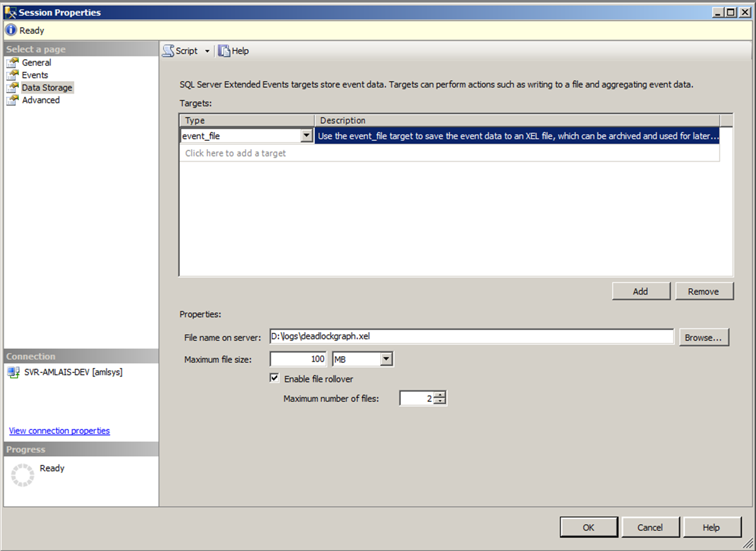Click the Help toolbar button
The height and width of the screenshot is (551, 756).
[234, 51]
